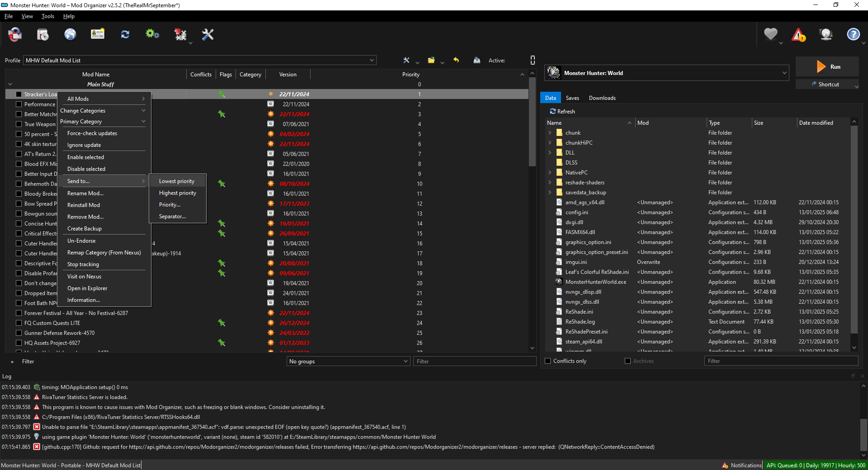Screen dimensions: 868x470
Task: Click the Monster Hunter World game icon
Action: tap(554, 73)
